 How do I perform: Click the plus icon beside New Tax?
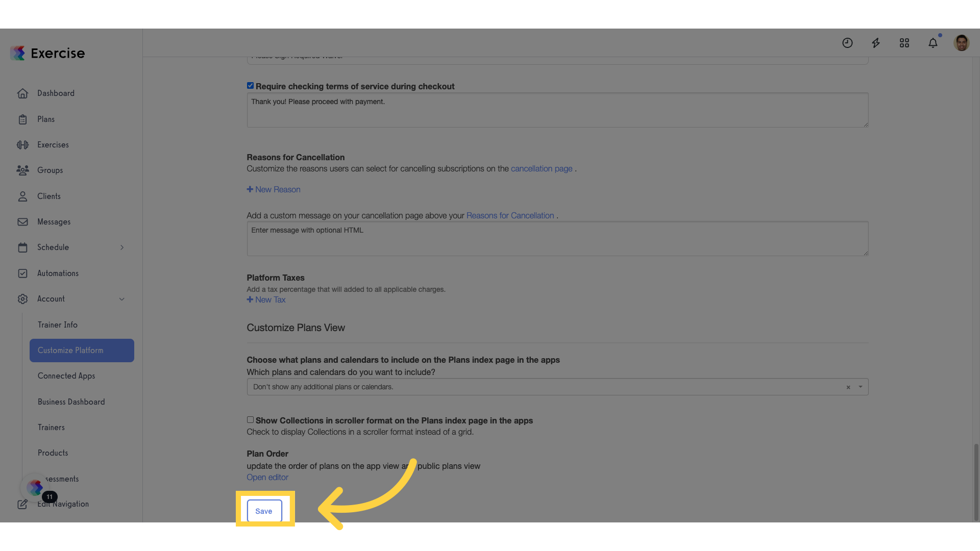tap(250, 299)
